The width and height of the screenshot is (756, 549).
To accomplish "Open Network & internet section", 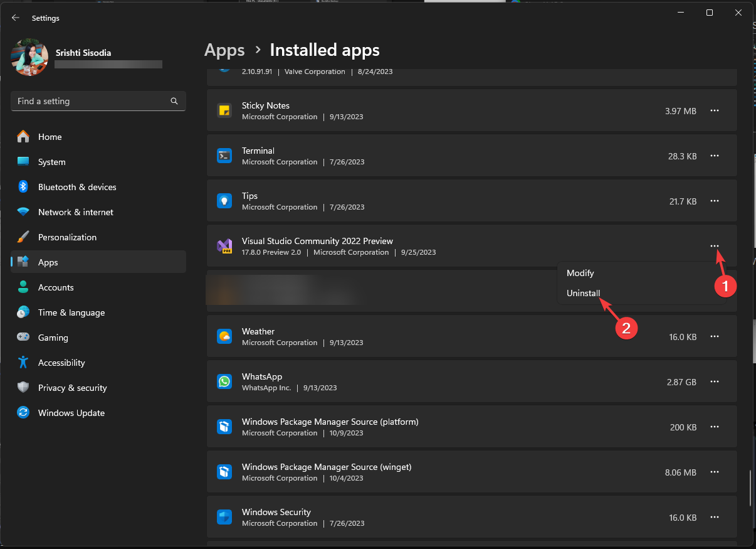I will point(75,212).
